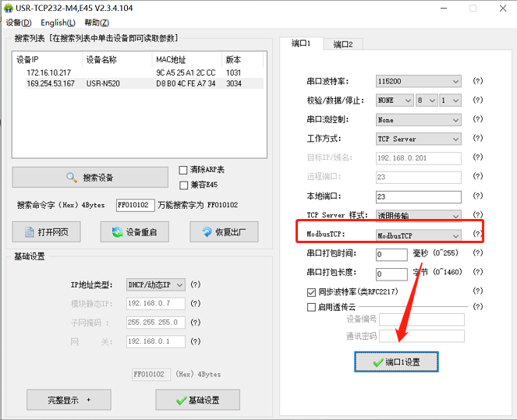Viewport: 517px width, 420px height.
Task: Open the IP地址类型 DHCP/动态IP dropdown
Action: coord(156,285)
